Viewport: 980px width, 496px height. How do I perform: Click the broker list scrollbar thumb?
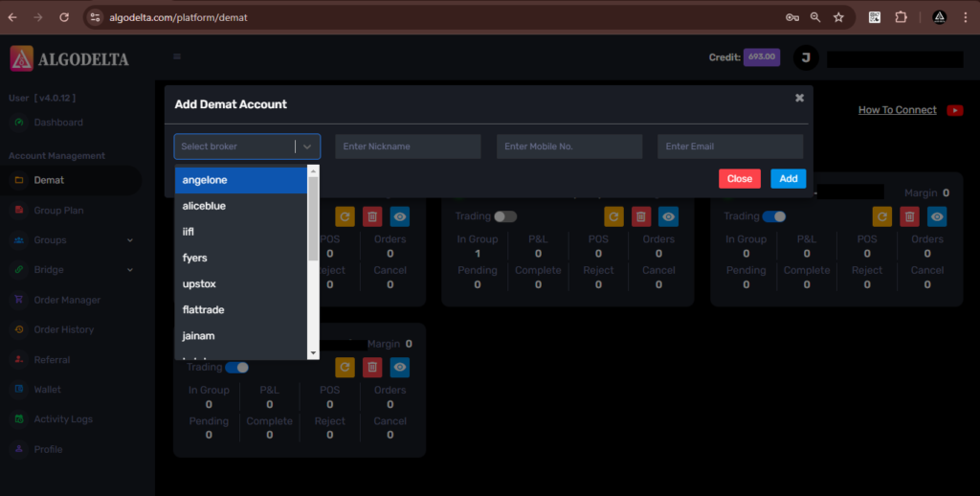click(x=313, y=218)
